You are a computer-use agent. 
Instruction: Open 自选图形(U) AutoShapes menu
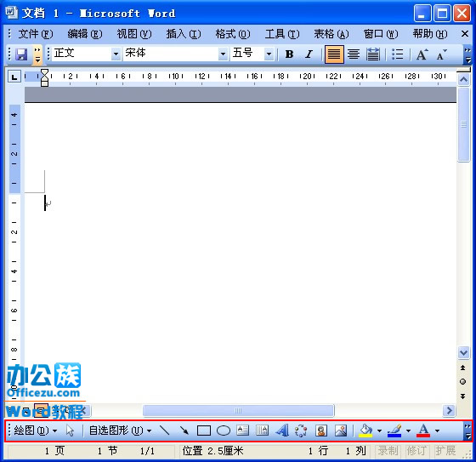coord(120,431)
